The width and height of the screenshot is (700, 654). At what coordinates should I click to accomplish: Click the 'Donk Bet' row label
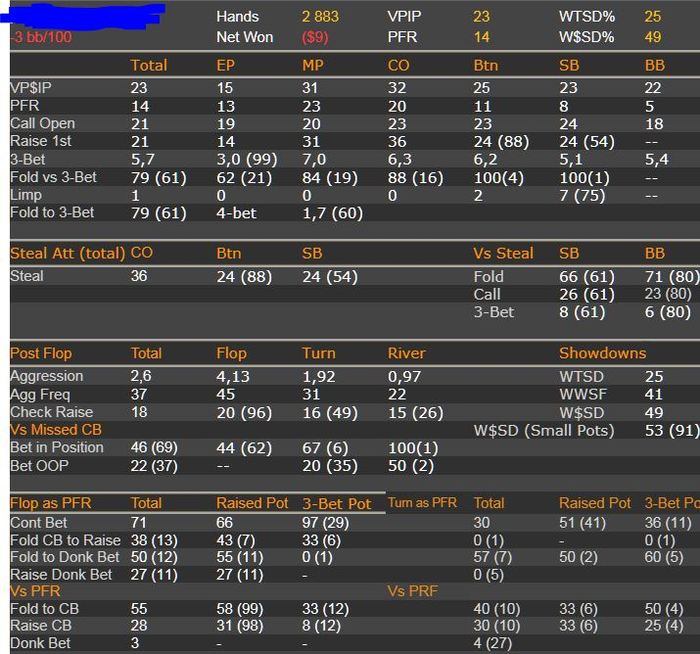(x=41, y=643)
